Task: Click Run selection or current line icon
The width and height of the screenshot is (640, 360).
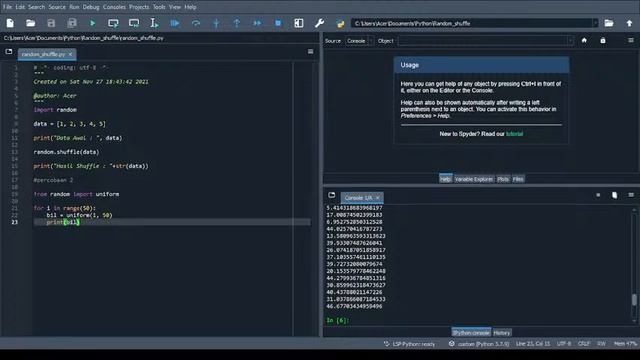Action: pyautogui.click(x=154, y=23)
